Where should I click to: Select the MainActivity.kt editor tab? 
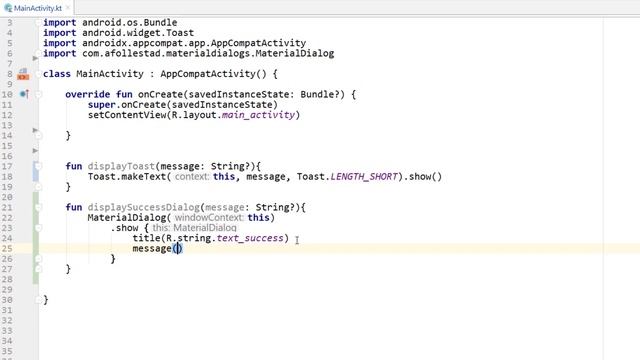click(x=37, y=8)
